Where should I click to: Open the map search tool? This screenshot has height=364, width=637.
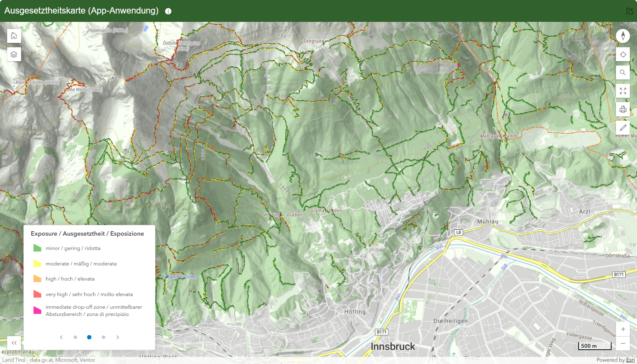coord(623,73)
